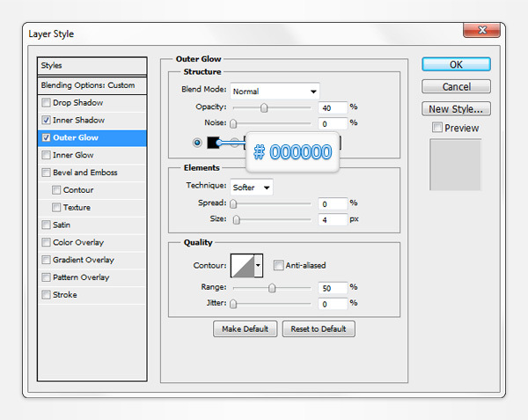Click the Size value input field
The width and height of the screenshot is (528, 420).
[332, 219]
